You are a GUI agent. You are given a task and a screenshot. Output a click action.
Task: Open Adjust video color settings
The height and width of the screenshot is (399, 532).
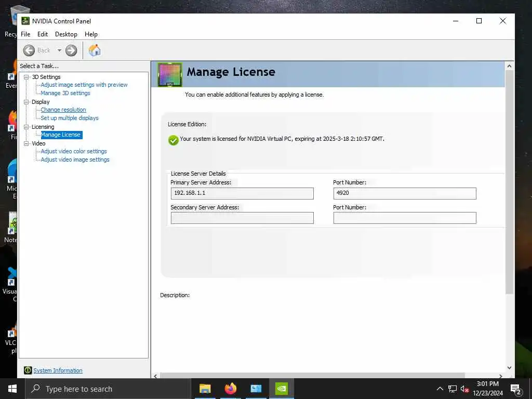pos(74,151)
